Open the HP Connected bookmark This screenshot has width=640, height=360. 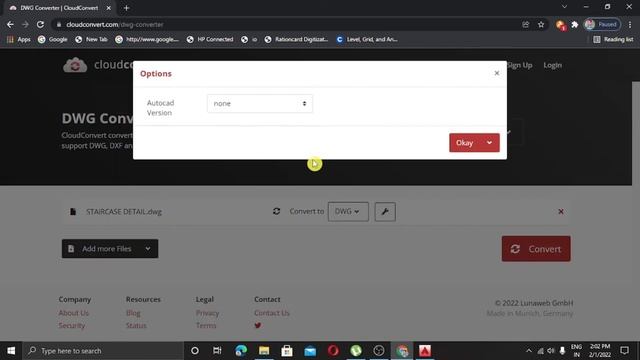[210, 39]
